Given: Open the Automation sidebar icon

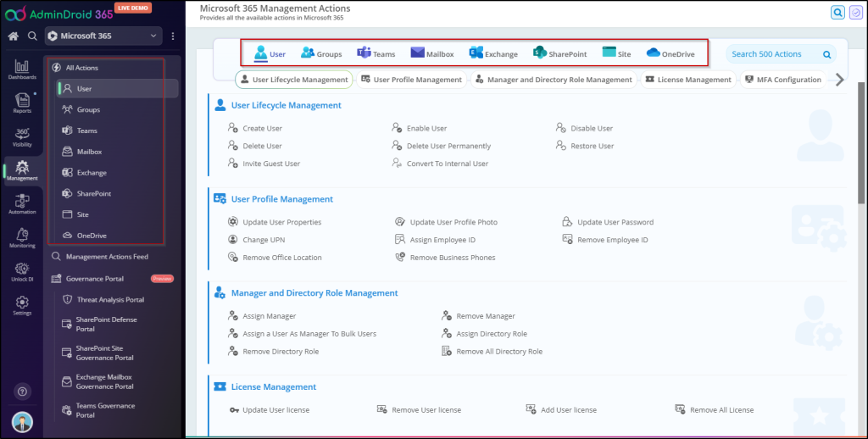Looking at the screenshot, I should [x=22, y=204].
